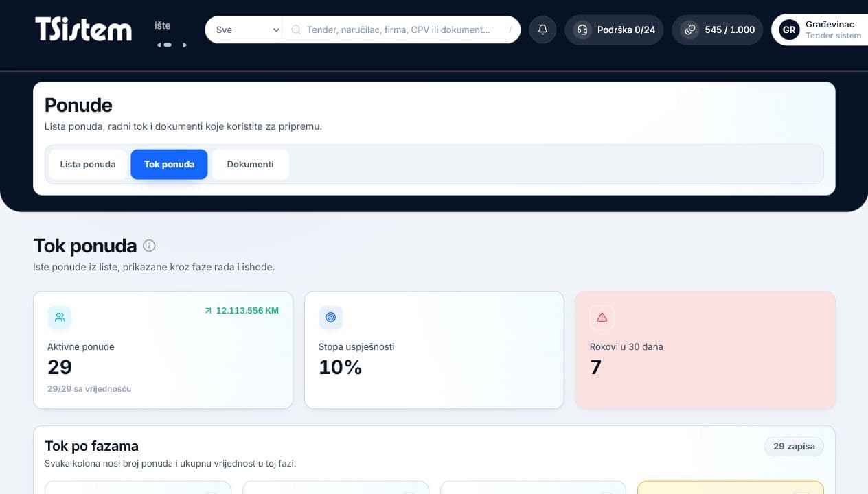Image resolution: width=868 pixels, height=494 pixels.
Task: Click the search magnifier icon
Action: click(x=296, y=30)
